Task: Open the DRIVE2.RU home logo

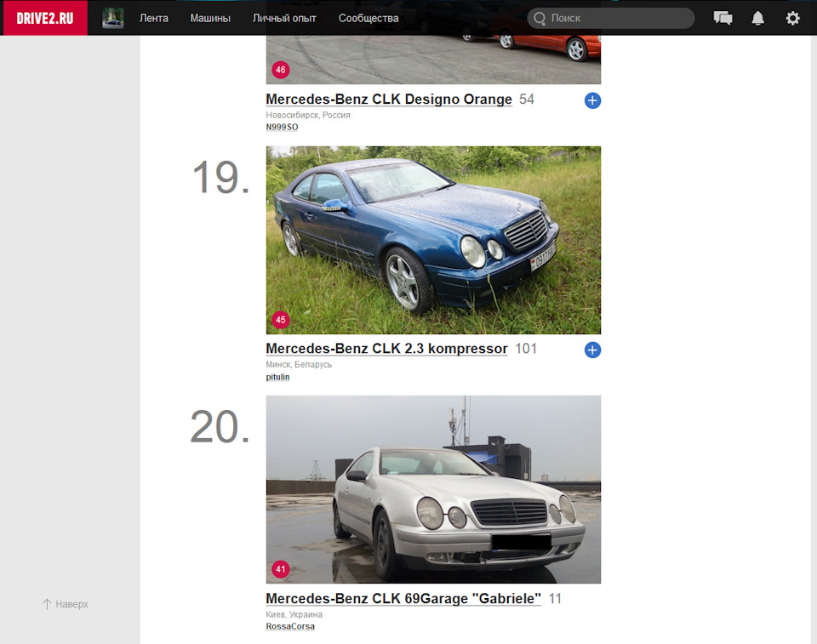Action: pos(45,18)
